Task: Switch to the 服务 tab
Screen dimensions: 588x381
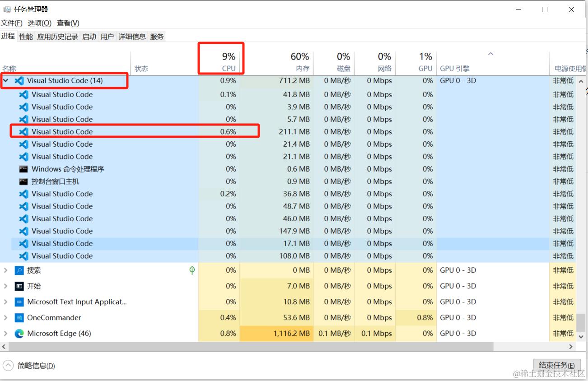Action: pos(157,37)
